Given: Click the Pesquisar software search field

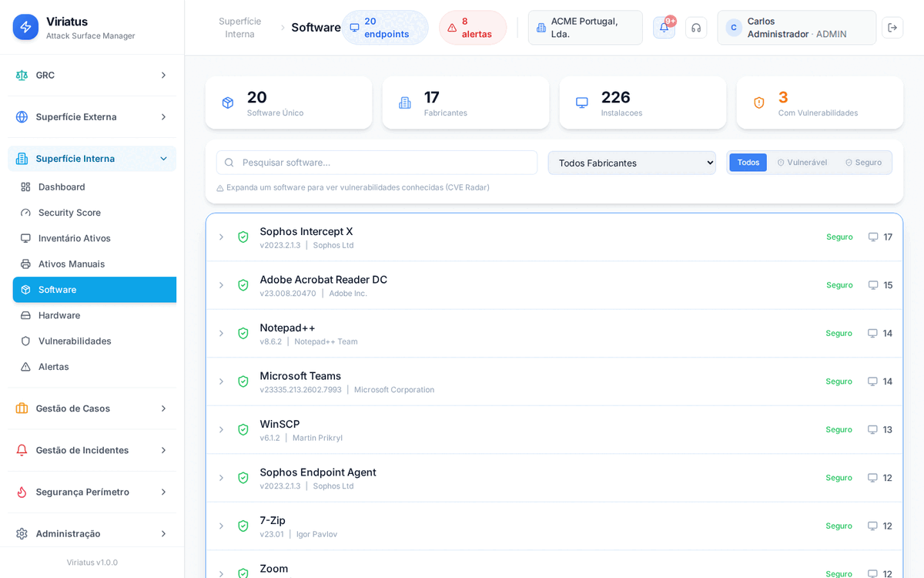Looking at the screenshot, I should click(377, 163).
